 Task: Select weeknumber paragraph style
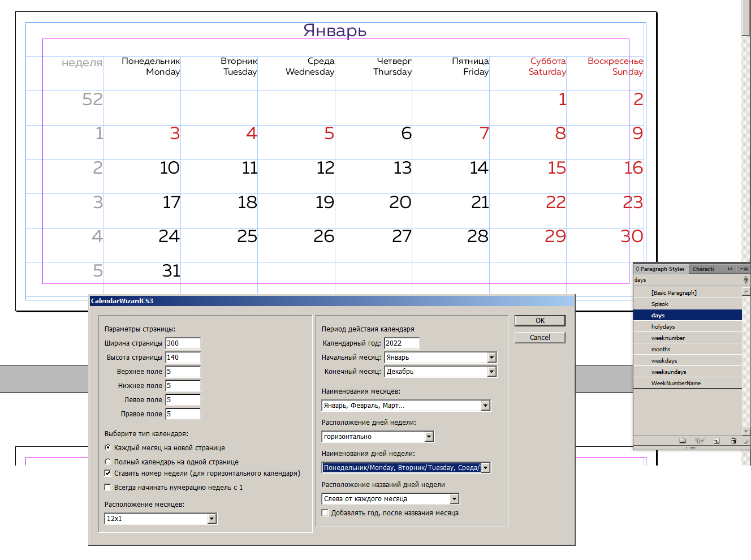688,338
